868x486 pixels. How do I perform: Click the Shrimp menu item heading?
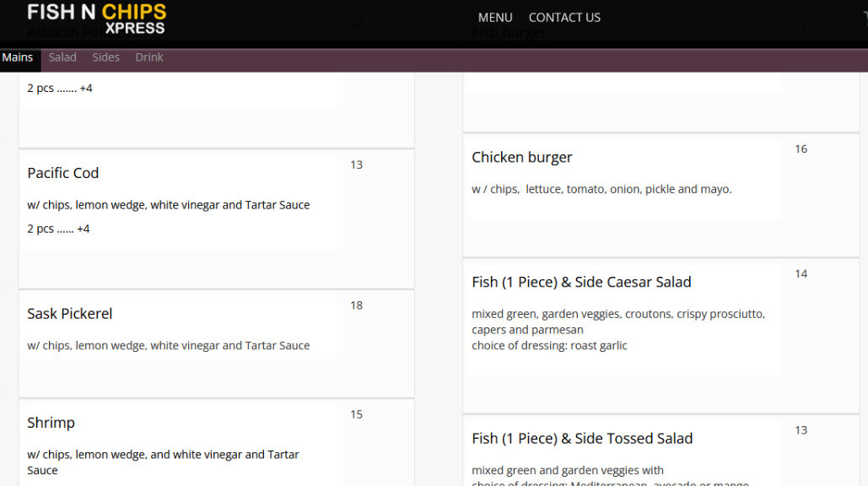51,423
